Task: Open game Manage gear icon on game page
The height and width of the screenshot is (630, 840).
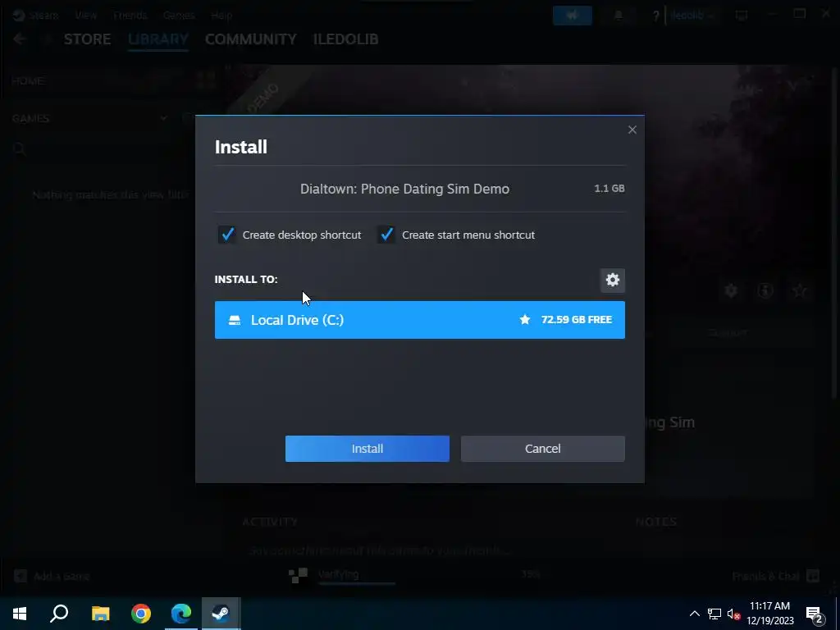Action: coord(731,291)
